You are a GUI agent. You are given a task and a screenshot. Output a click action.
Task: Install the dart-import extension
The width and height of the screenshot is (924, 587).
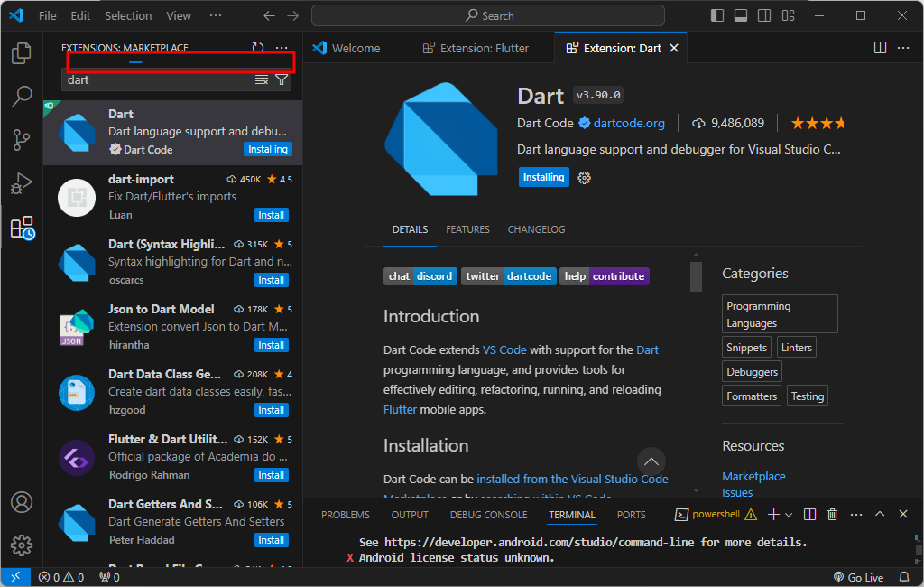[271, 215]
